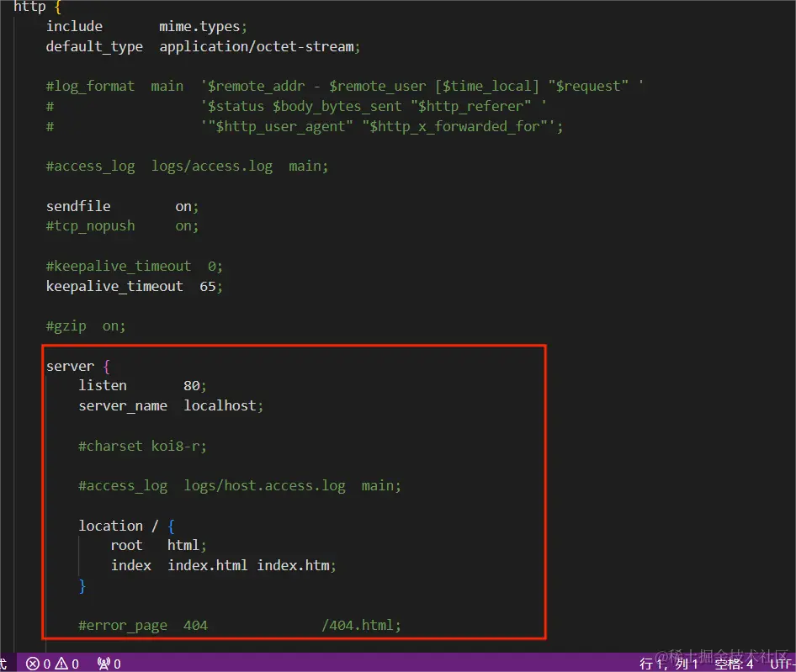Screen dimensions: 796x672
Task: Click the commented '#error_page' directive
Action: 123,625
